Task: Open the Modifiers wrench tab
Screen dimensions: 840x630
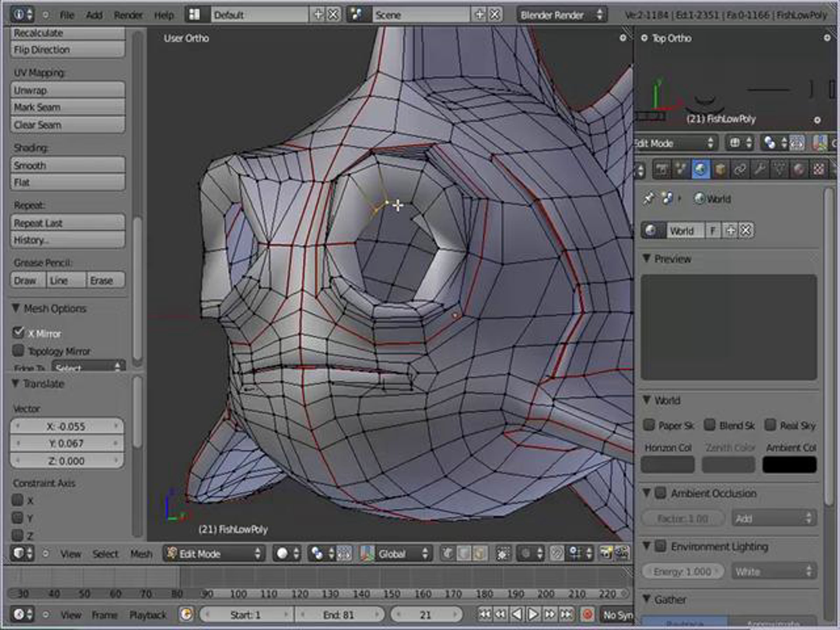Action: 759,170
